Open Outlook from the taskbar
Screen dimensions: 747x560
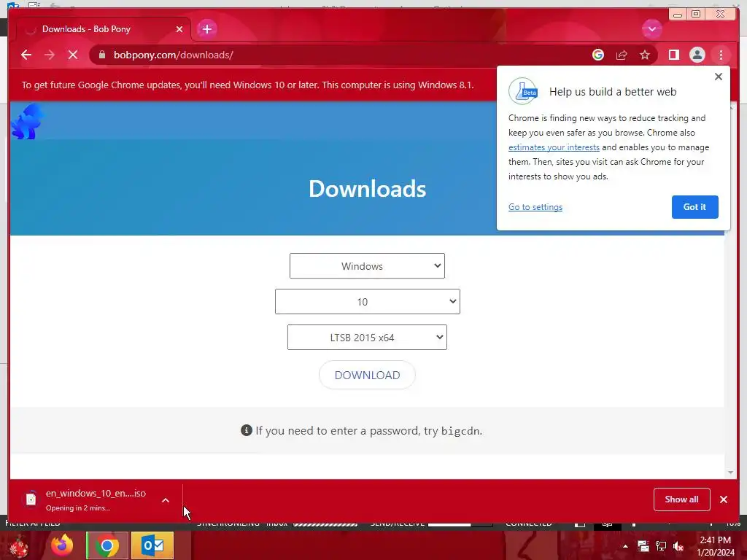coord(152,545)
